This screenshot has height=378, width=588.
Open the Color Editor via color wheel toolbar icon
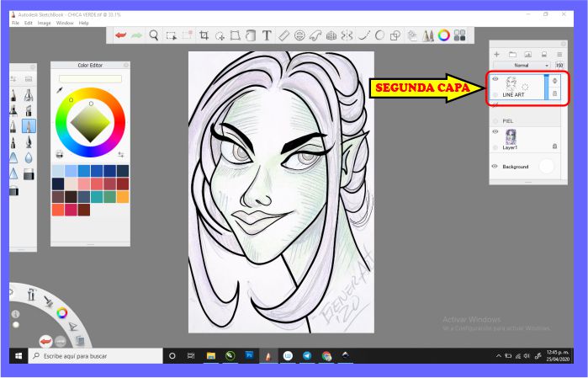[443, 35]
